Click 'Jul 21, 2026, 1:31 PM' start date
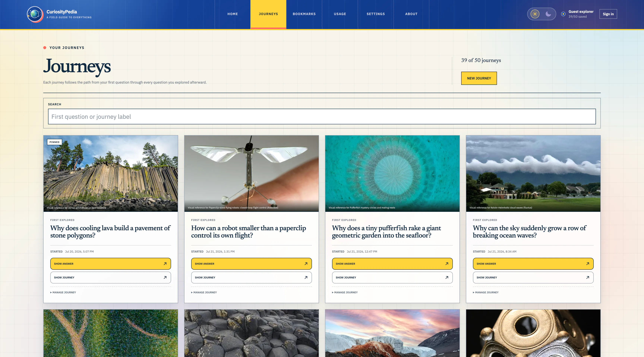 tap(220, 251)
